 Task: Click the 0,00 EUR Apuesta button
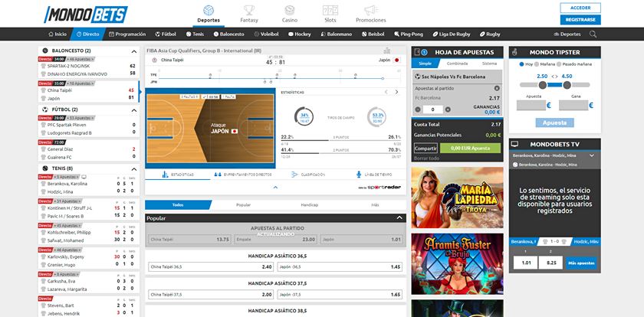[x=470, y=148]
